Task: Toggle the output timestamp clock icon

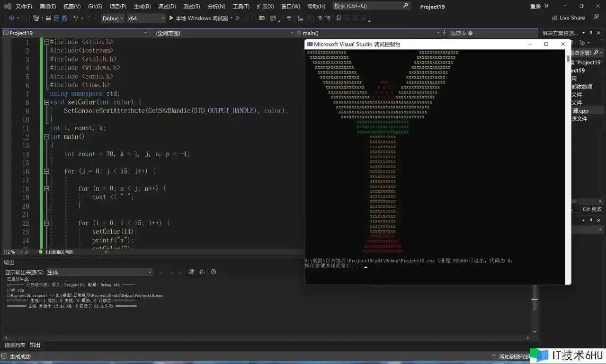Action: (214, 272)
